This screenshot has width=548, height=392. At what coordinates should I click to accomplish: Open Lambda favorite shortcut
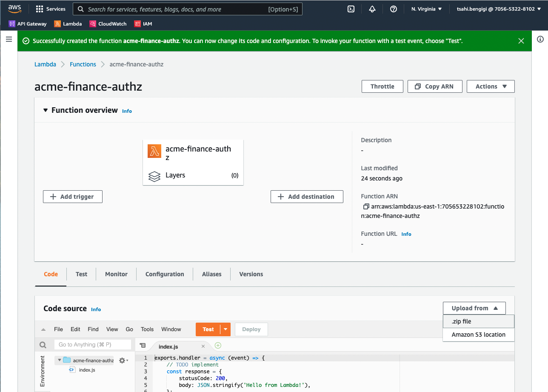pyautogui.click(x=68, y=24)
